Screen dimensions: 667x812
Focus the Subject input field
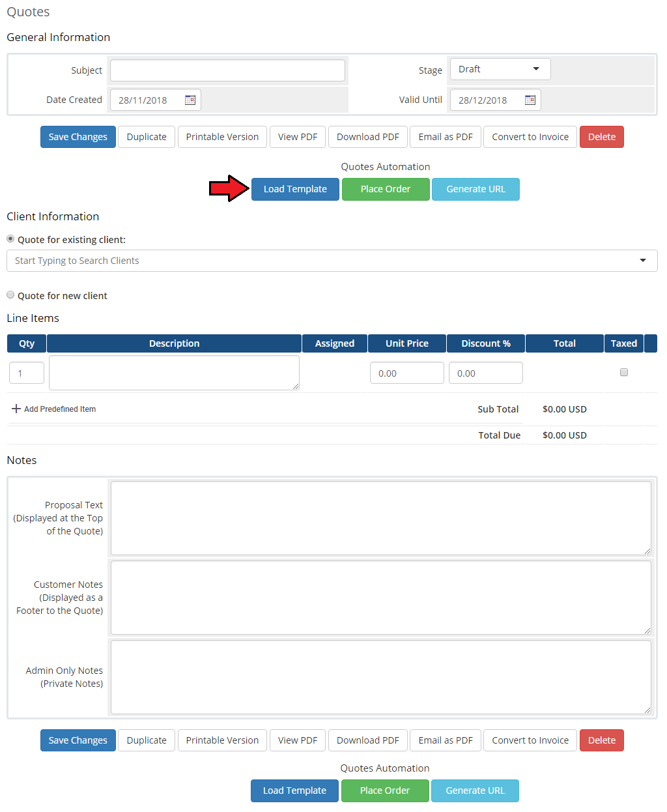227,70
